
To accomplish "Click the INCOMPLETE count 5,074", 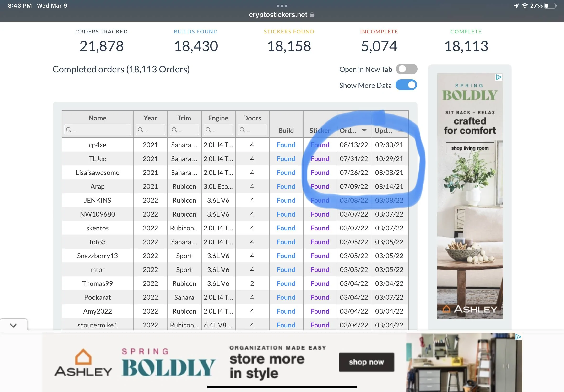I will click(379, 46).
